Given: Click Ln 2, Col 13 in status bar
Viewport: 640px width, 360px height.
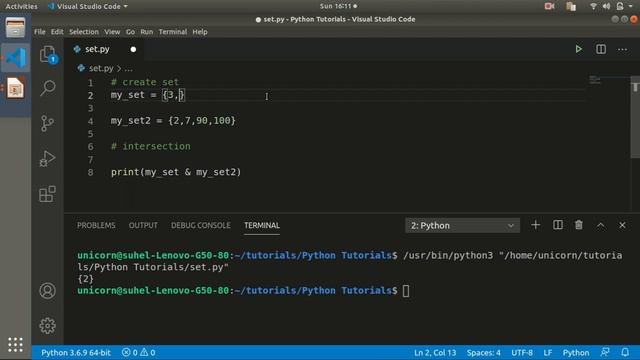Looking at the screenshot, I should tap(435, 352).
